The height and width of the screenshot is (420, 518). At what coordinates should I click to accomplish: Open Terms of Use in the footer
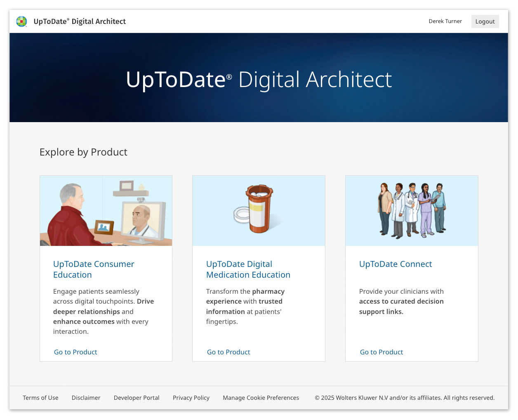tap(40, 398)
